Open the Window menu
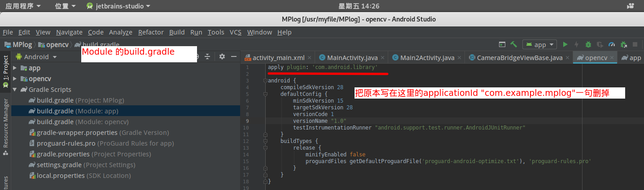 click(259, 32)
